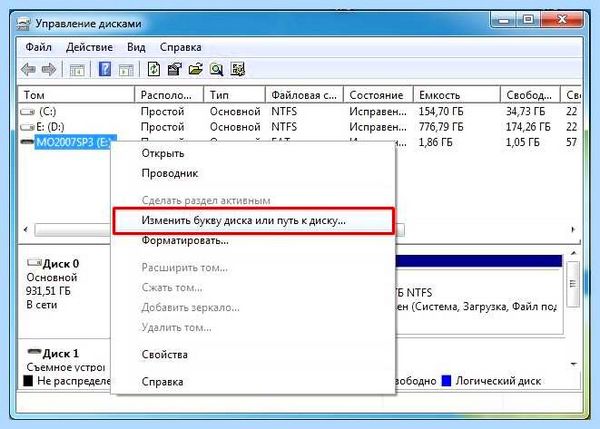Toggle the console tree pane icon

(x=77, y=70)
